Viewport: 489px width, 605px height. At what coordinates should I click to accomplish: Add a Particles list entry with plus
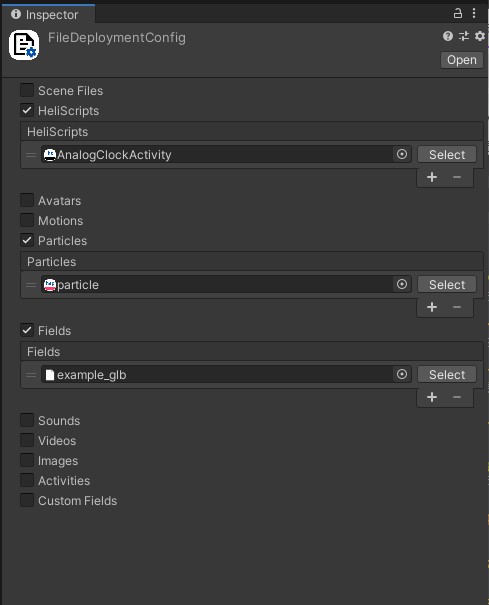point(432,308)
